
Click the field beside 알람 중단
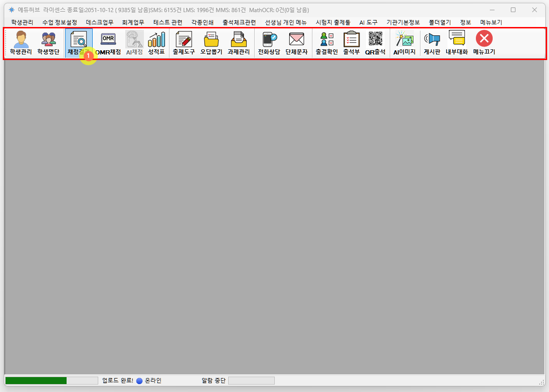click(x=251, y=381)
